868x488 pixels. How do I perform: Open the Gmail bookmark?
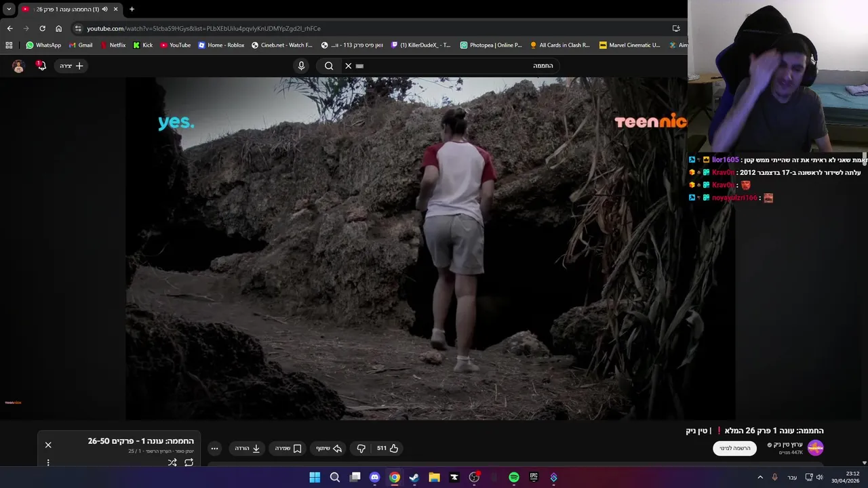pos(81,45)
